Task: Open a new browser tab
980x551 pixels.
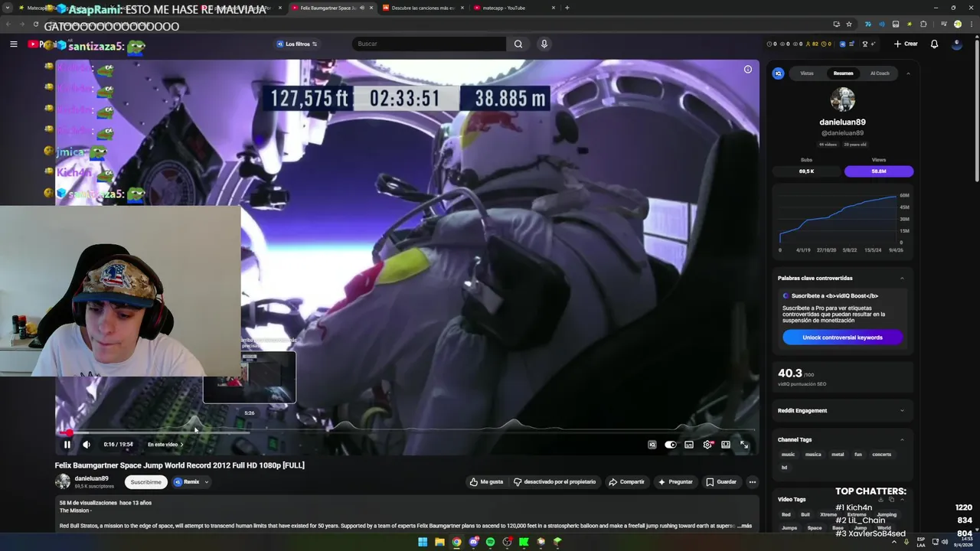Action: click(567, 8)
